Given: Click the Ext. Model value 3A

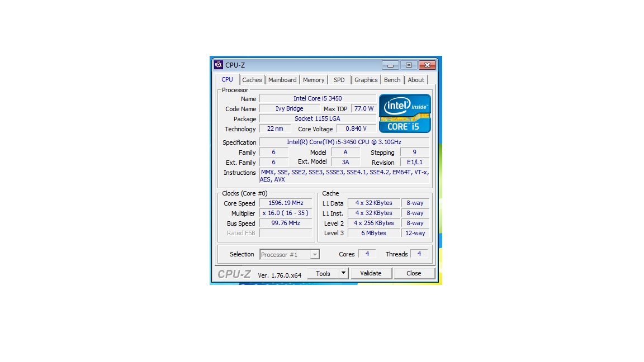Looking at the screenshot, I should [x=345, y=162].
